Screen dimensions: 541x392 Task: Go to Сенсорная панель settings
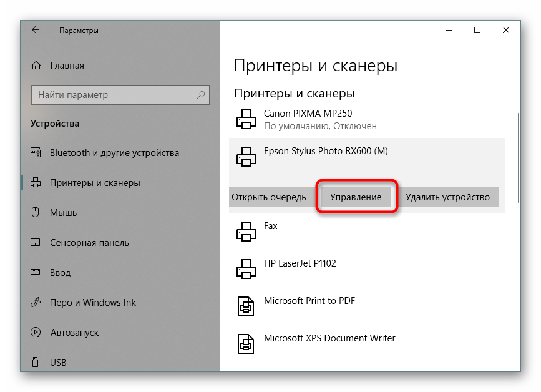coord(89,243)
